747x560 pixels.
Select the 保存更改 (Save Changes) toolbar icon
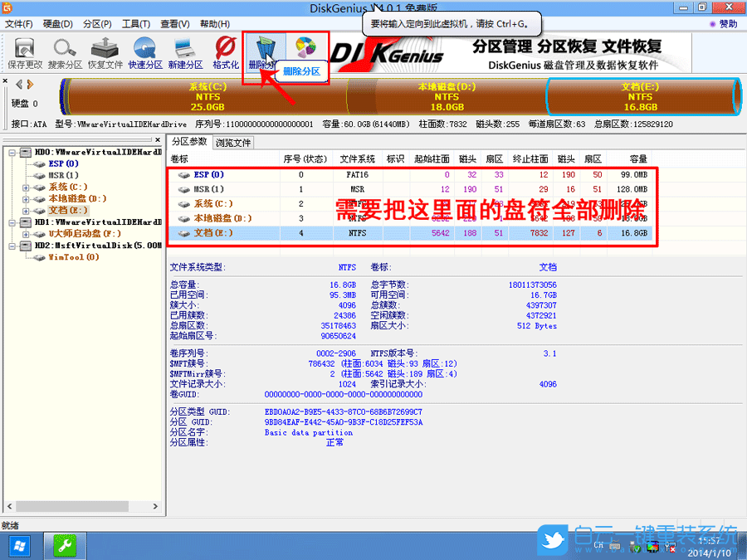click(24, 51)
